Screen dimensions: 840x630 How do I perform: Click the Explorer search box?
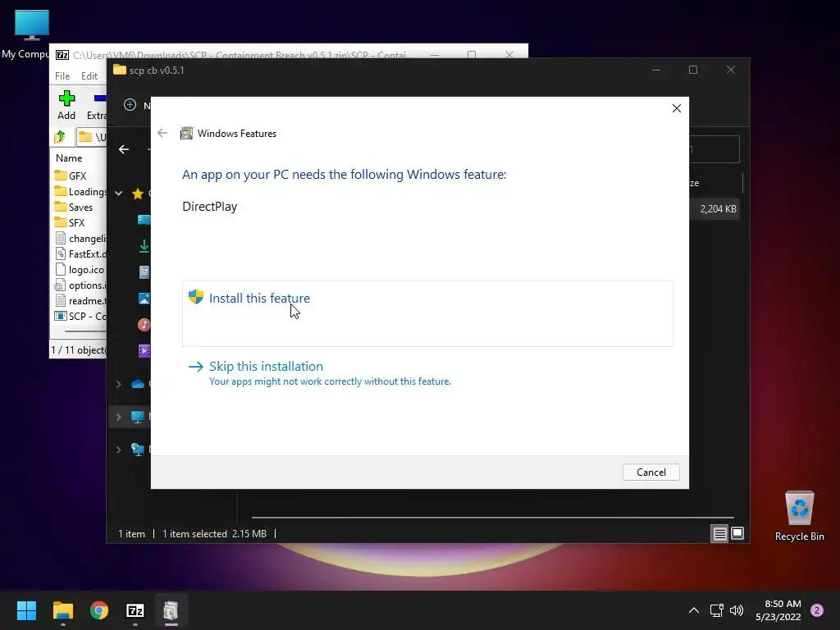click(714, 149)
